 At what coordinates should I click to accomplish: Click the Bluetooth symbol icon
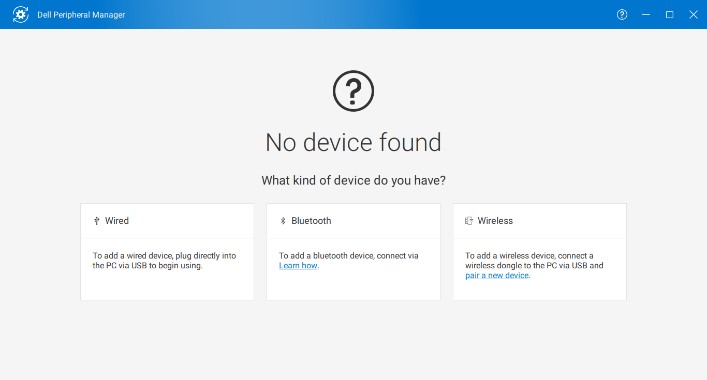283,221
